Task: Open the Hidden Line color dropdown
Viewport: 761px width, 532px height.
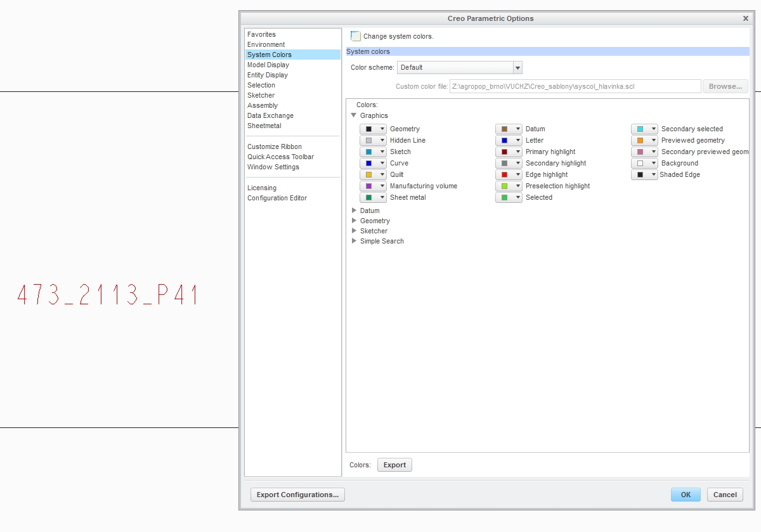Action: point(373,140)
